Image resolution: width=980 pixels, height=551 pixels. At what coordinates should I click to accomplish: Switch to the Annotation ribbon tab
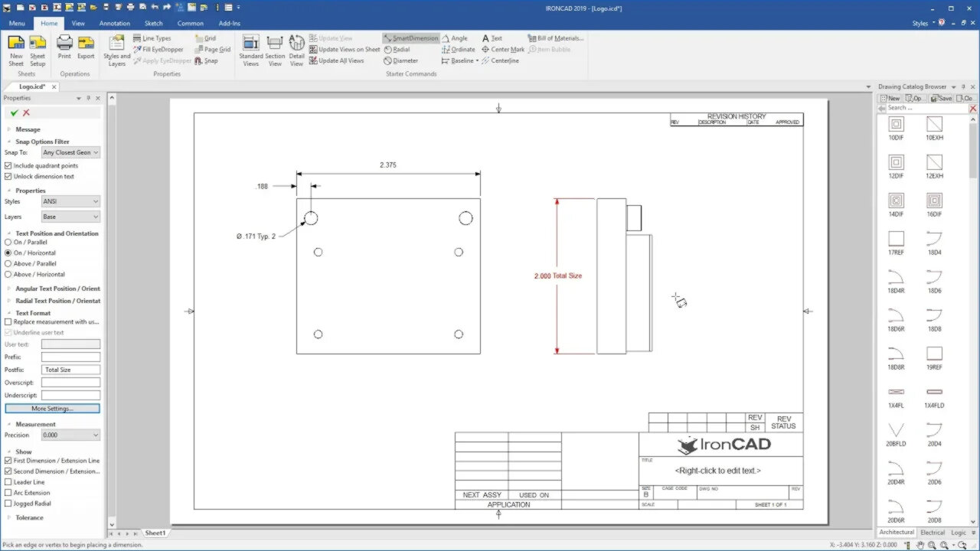[x=114, y=23]
